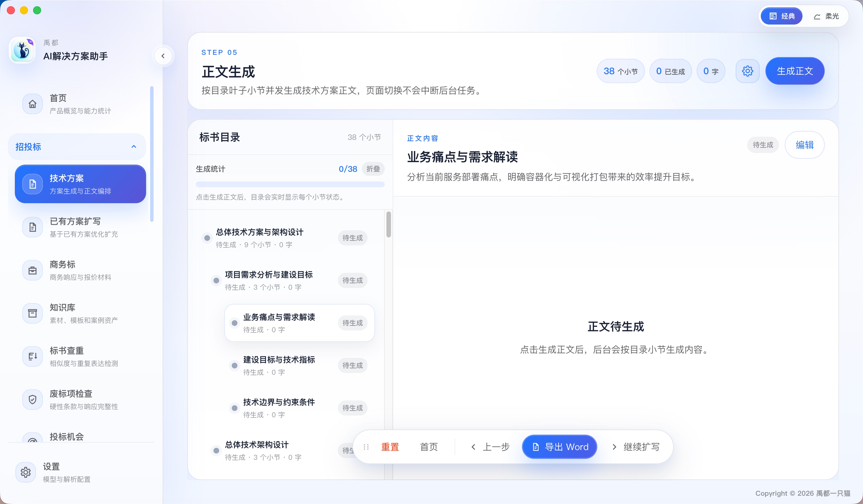
Task: Click the 待生成 badge beside 编辑
Action: tap(763, 145)
